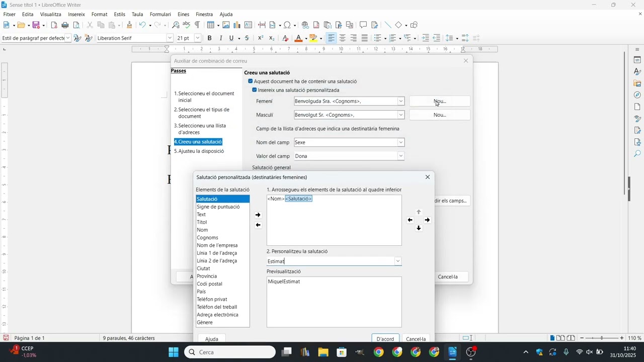Viewport: 644px width, 362px height.
Task: Toggle formatting marks pilcrow icon
Action: pos(197,25)
